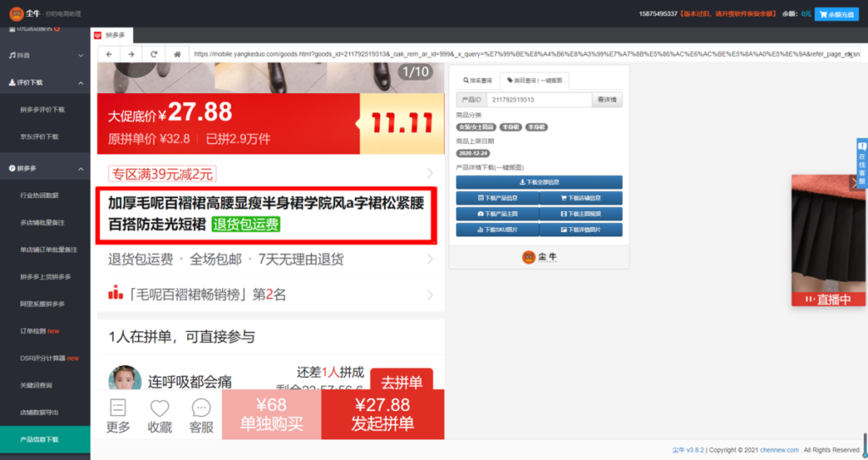Expand the 抖音 sidebar section

coord(45,55)
